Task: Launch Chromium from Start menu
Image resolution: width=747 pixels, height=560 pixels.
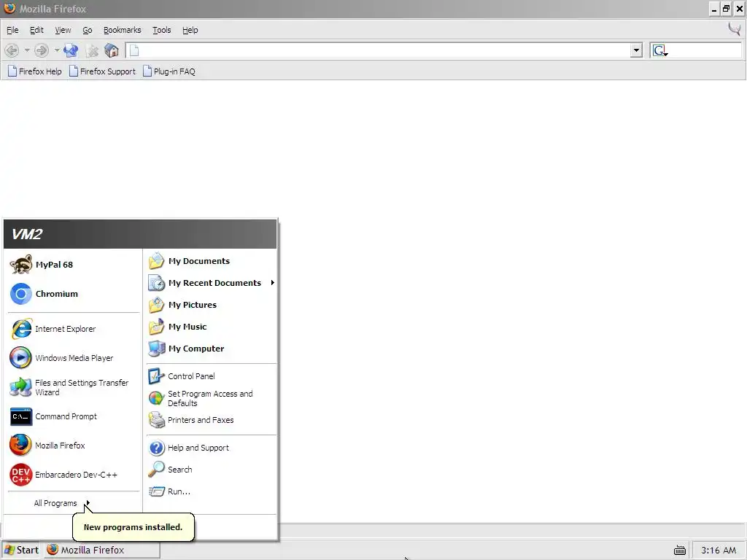Action: 74,294
